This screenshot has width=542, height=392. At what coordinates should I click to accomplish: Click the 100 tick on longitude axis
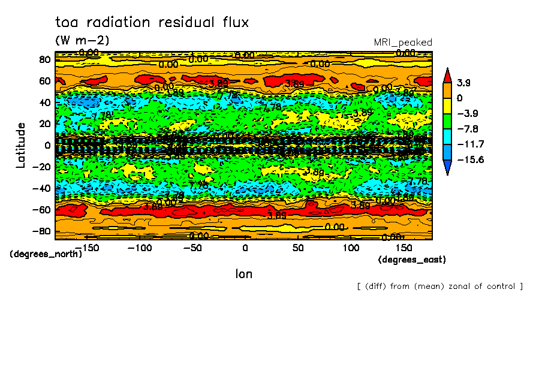351,248
